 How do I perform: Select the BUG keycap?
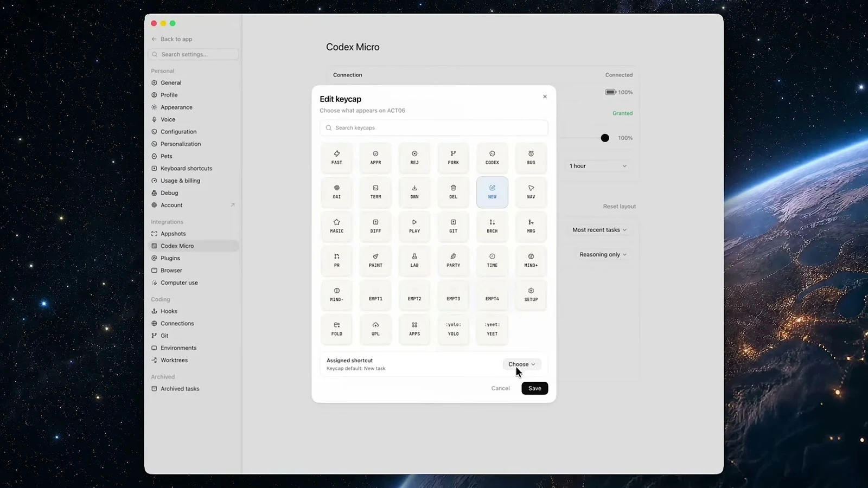pyautogui.click(x=531, y=158)
